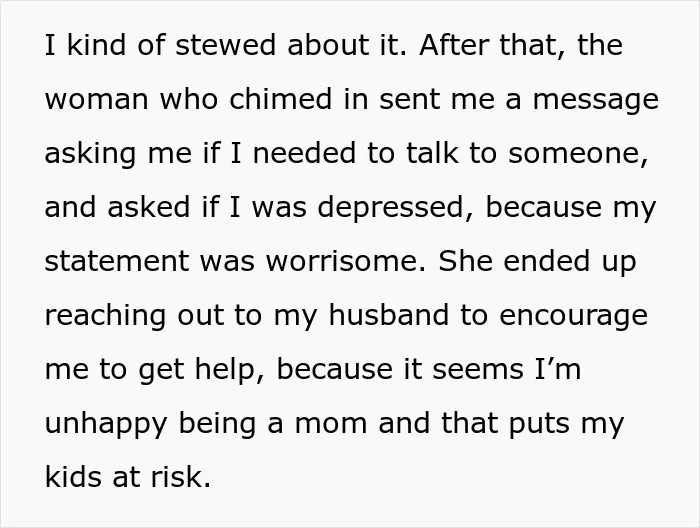Click the word 'husband'
This screenshot has height=528, width=700.
coord(388,315)
